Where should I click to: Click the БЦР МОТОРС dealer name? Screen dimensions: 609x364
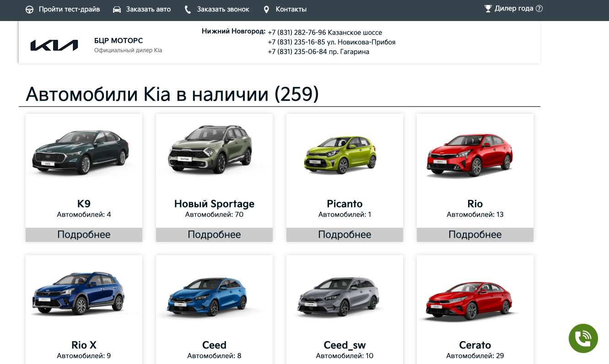119,41
